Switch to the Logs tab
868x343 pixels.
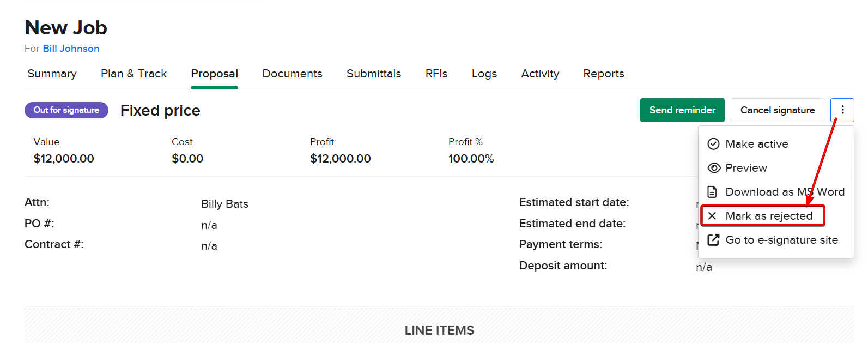(x=484, y=74)
